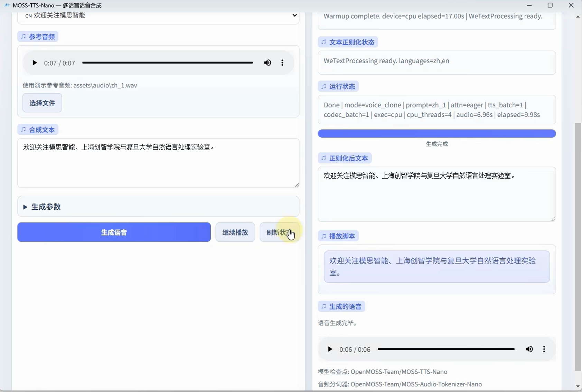Select the highlighted 播放脚本 sentence block
Screen dimensions: 582x392
tap(437, 267)
